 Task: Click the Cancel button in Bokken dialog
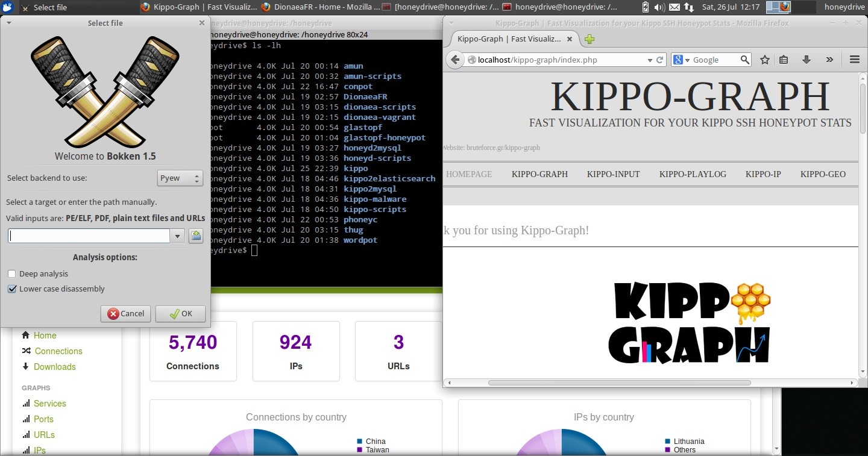125,313
